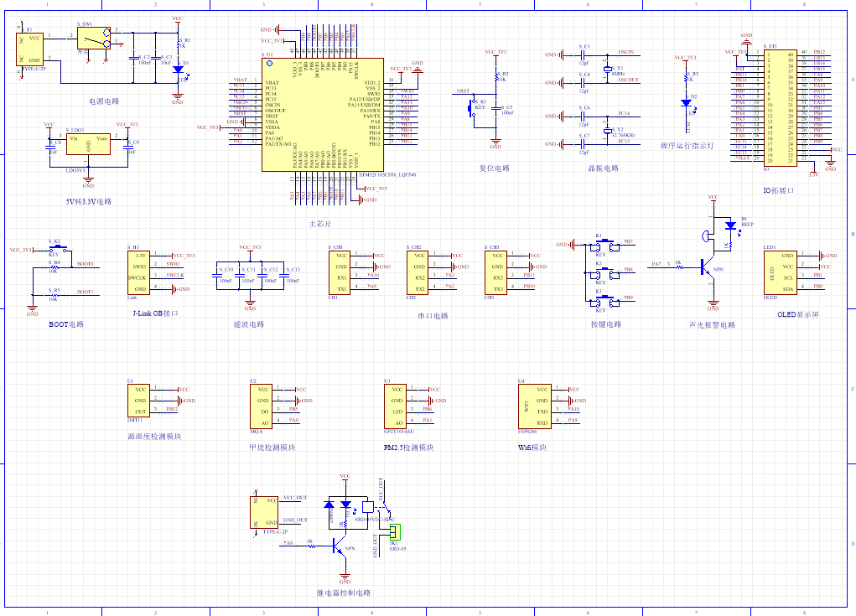The height and width of the screenshot is (616, 856).
Task: Click the 5V转3.3V电路 section label
Action: pyautogui.click(x=88, y=201)
